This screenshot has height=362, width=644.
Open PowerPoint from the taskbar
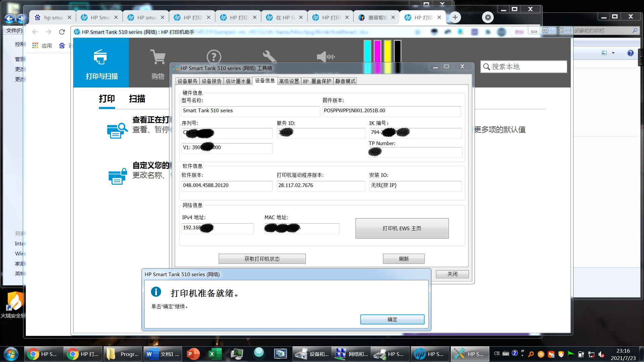coord(193,354)
